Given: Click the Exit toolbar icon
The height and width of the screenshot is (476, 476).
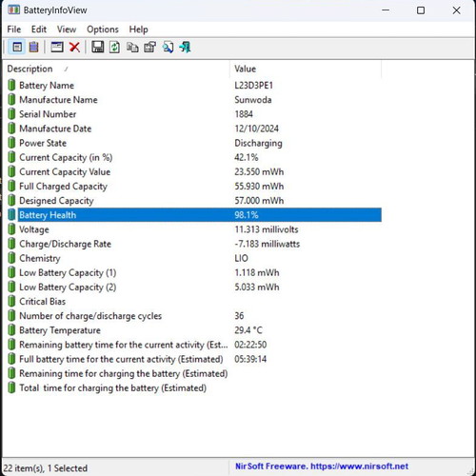Looking at the screenshot, I should point(185,48).
